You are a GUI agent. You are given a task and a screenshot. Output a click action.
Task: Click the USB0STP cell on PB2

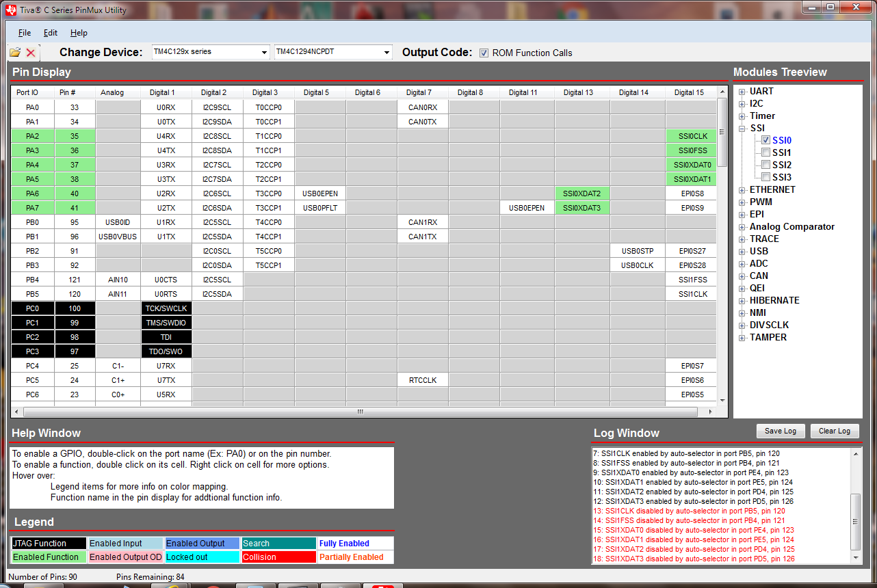point(637,251)
